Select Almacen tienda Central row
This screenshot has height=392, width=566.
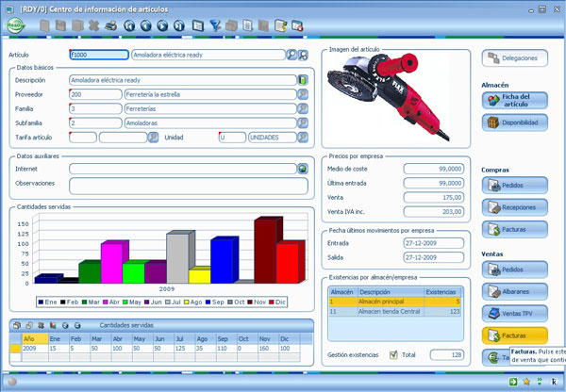(395, 311)
